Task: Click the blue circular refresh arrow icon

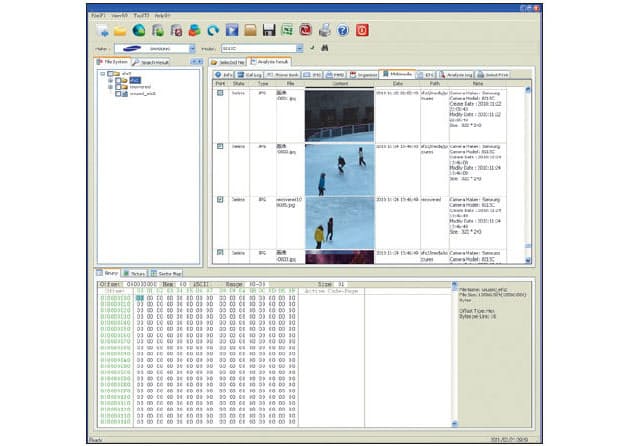Action: tap(211, 30)
